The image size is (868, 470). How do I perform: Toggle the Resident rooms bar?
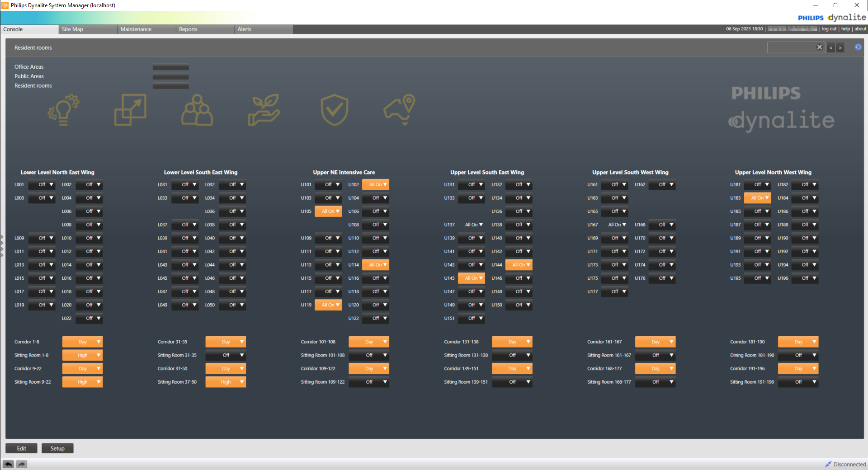[x=170, y=86]
